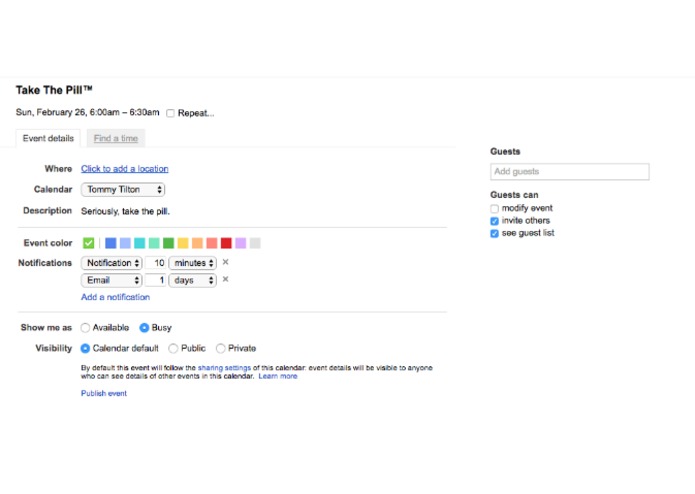Open the Tommy Tilton calendar dropdown
The image size is (695, 494).
pyautogui.click(x=123, y=190)
